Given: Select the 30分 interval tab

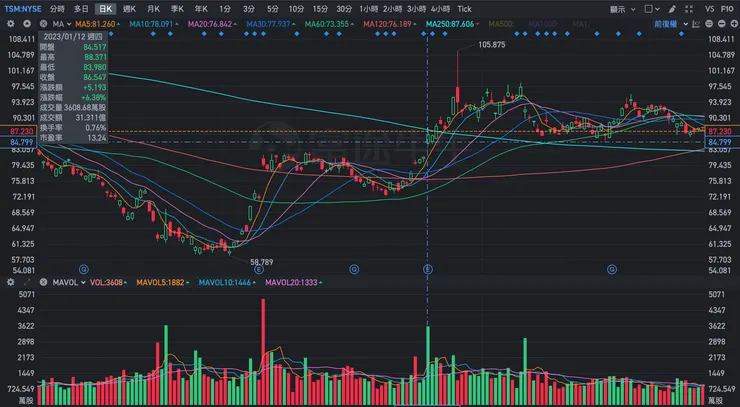Looking at the screenshot, I should (x=344, y=9).
